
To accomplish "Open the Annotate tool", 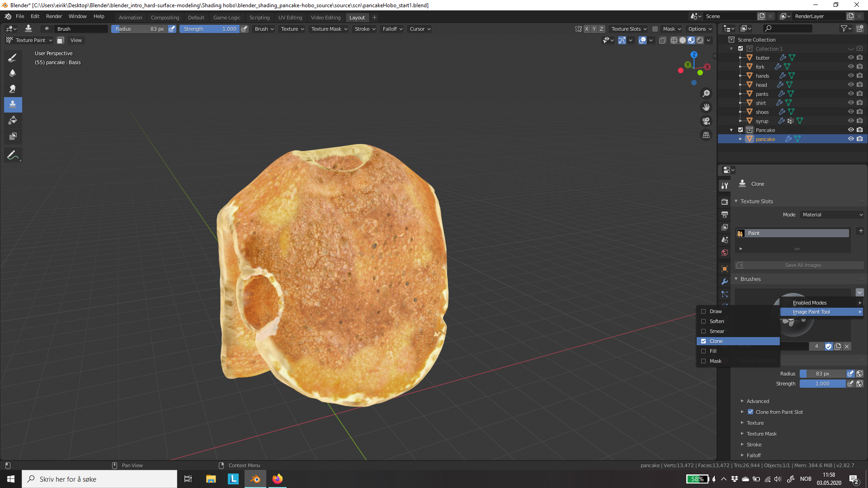I will [x=13, y=155].
